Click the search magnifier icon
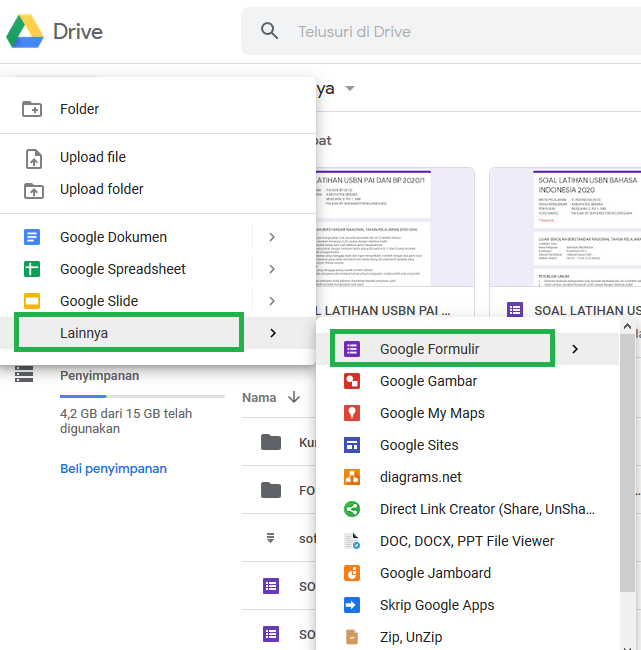 [269, 31]
